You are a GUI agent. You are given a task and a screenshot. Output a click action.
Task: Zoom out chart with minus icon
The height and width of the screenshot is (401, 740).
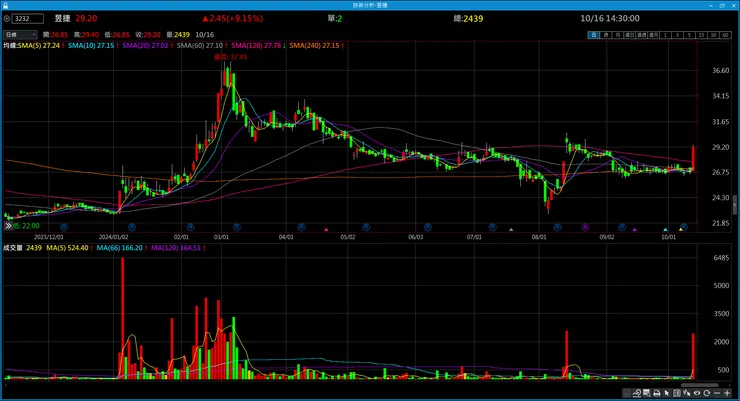[717, 393]
